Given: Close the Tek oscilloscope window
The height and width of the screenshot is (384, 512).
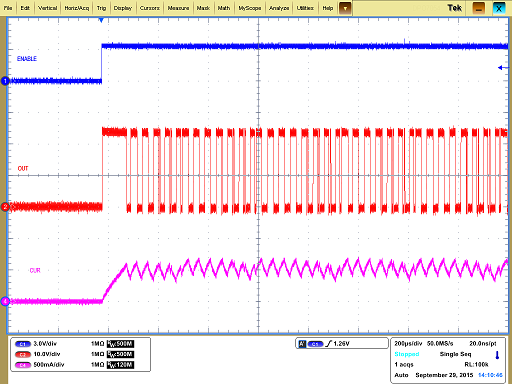Looking at the screenshot, I should point(499,8).
